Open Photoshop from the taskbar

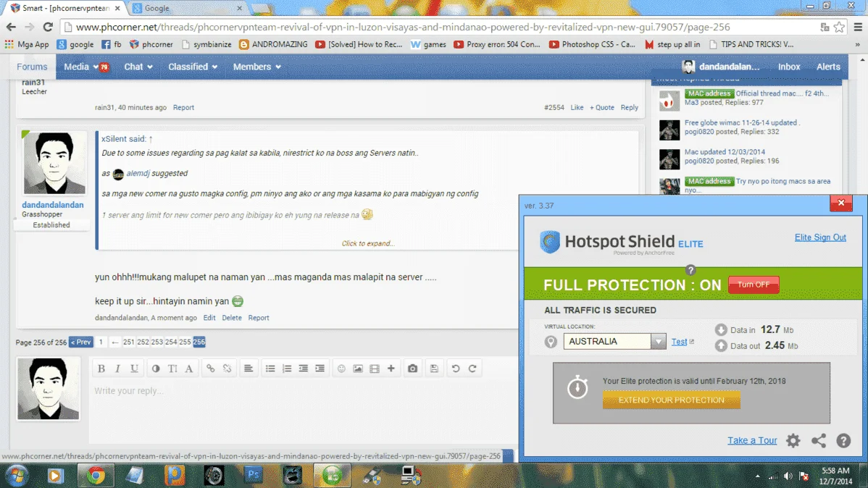[254, 475]
